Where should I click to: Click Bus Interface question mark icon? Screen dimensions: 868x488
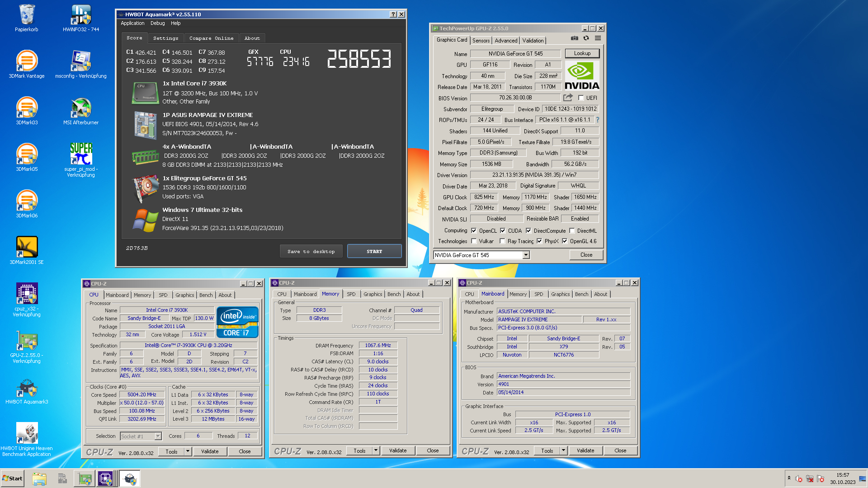(x=597, y=120)
